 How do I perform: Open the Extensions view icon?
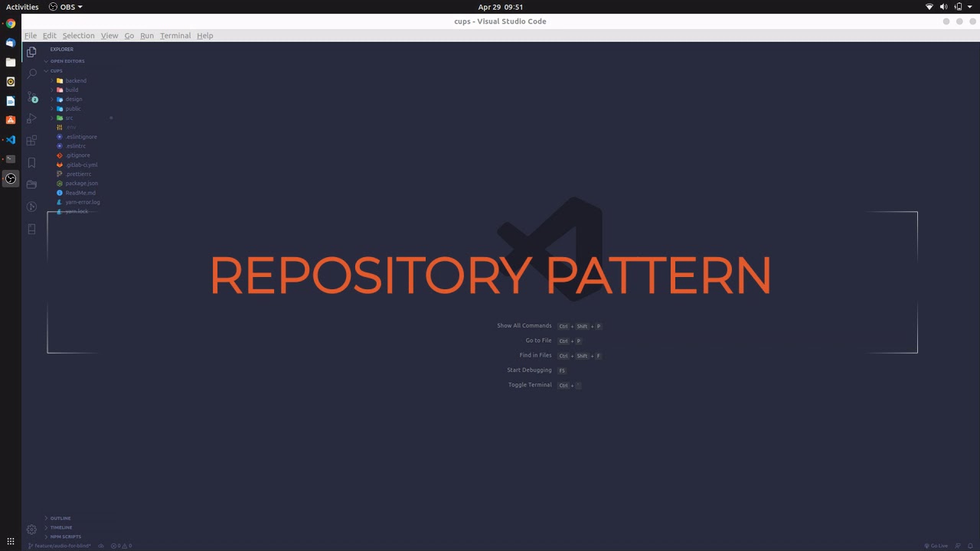(x=31, y=141)
